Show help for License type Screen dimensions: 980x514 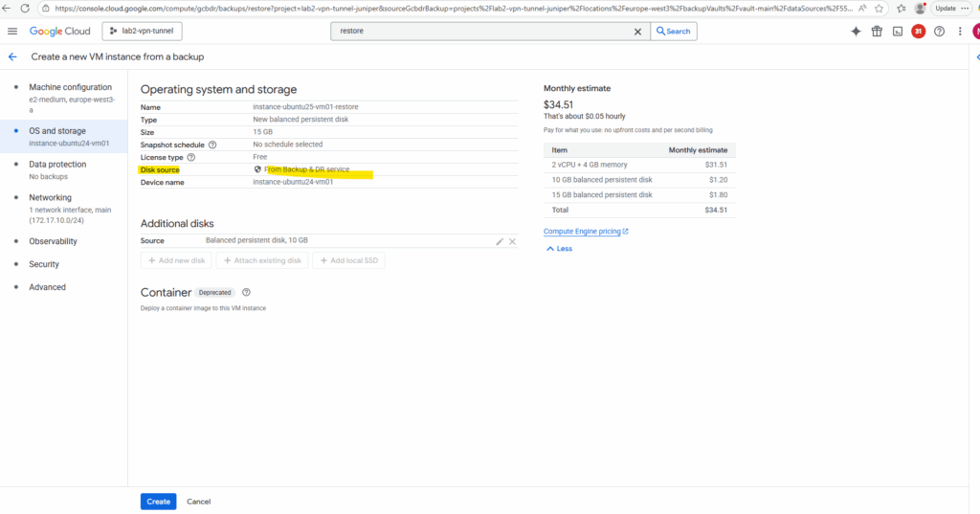pos(191,158)
